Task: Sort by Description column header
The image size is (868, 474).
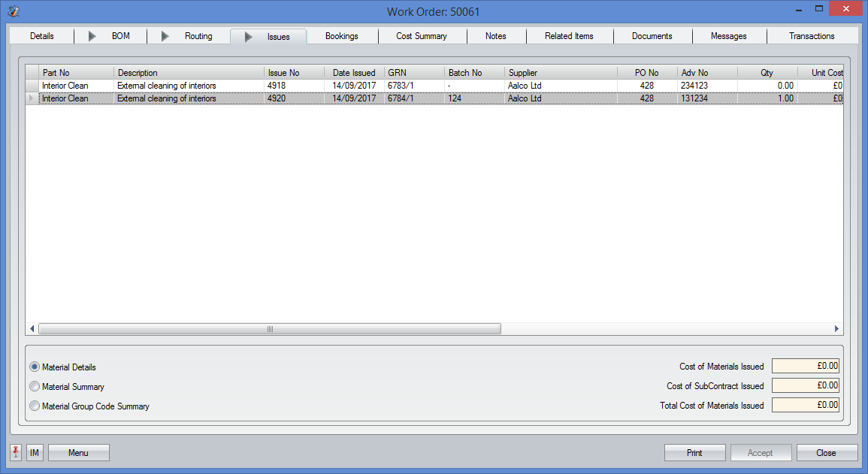Action: (x=189, y=72)
